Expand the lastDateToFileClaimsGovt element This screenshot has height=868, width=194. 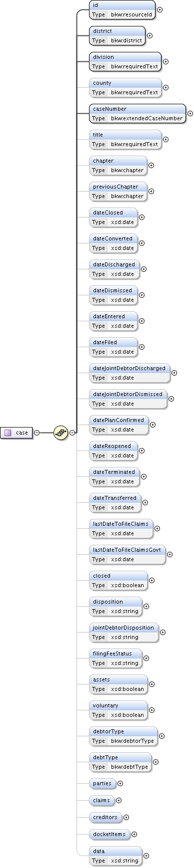tap(169, 554)
